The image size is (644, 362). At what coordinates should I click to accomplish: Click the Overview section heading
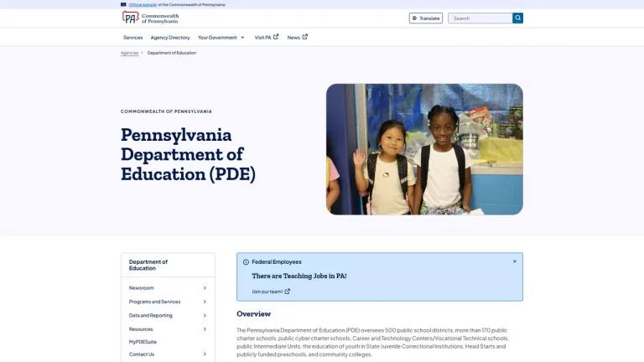point(253,314)
